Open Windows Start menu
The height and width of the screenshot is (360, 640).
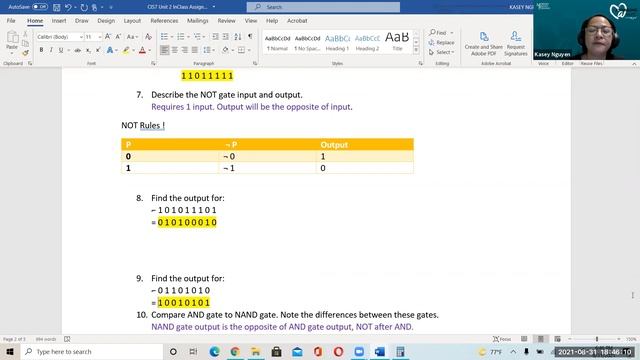pos(10,351)
